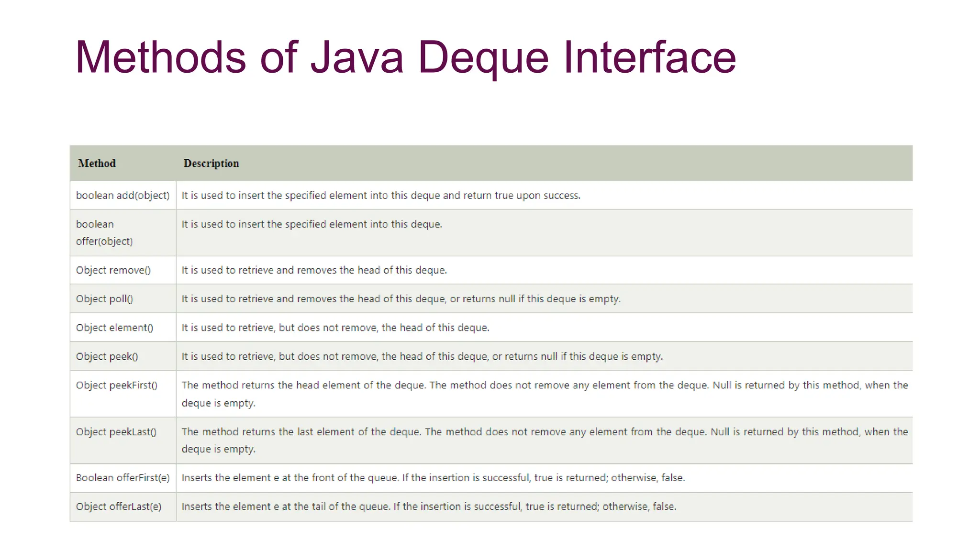
Task: Click the 'Boolean offerFirst(e)' method cell
Action: pos(123,478)
